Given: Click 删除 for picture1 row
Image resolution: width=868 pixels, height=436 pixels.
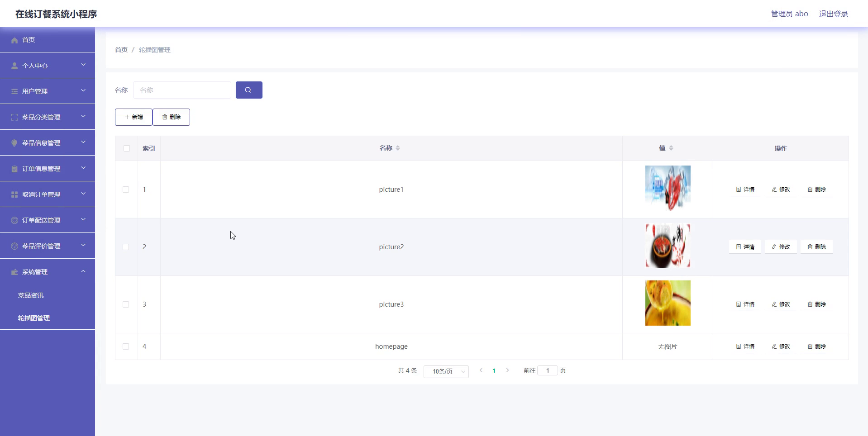Looking at the screenshot, I should 816,190.
